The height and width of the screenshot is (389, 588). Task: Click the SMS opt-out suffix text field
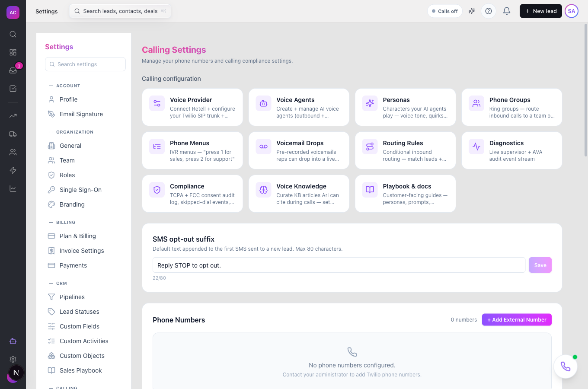click(339, 265)
